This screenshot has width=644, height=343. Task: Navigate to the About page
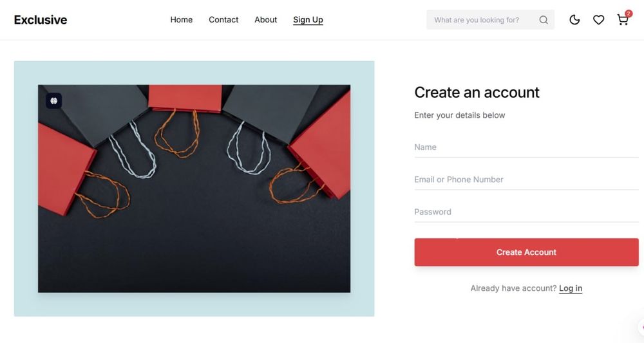point(265,20)
